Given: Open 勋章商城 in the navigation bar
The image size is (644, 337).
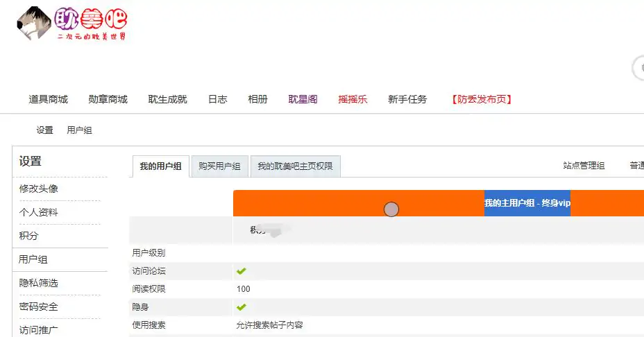Looking at the screenshot, I should 108,99.
